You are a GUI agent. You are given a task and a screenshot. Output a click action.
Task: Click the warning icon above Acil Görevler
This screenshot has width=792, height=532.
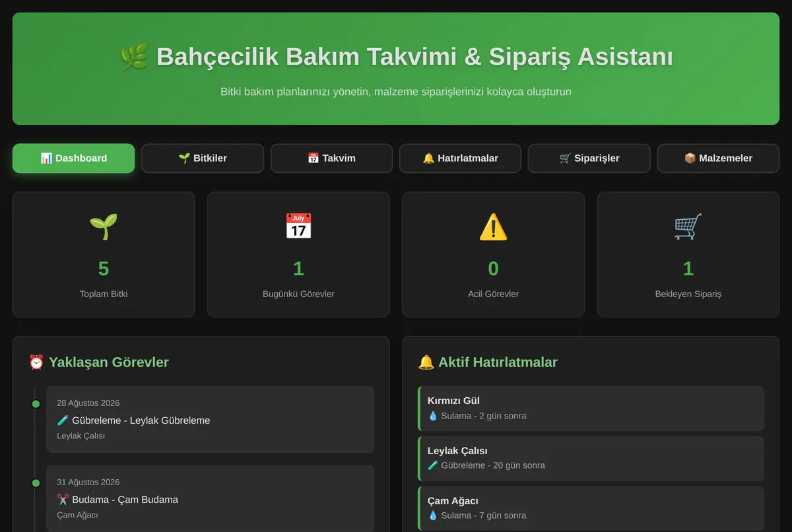tap(493, 226)
